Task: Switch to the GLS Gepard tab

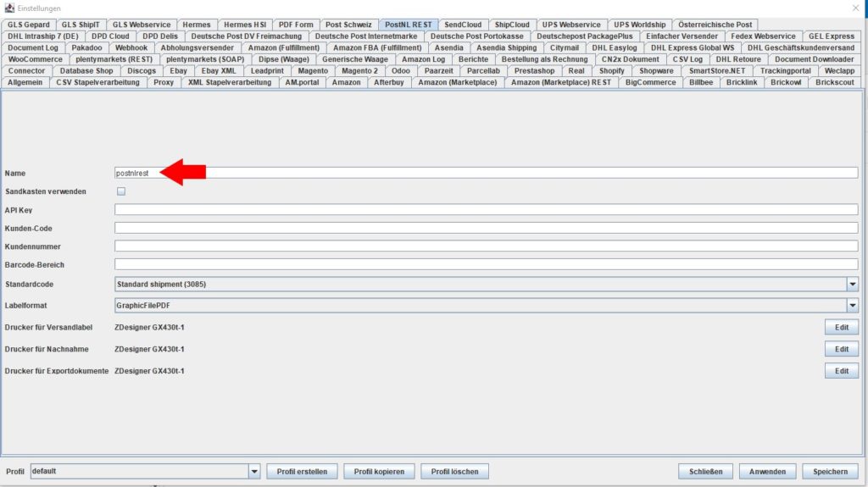Action: [x=28, y=25]
